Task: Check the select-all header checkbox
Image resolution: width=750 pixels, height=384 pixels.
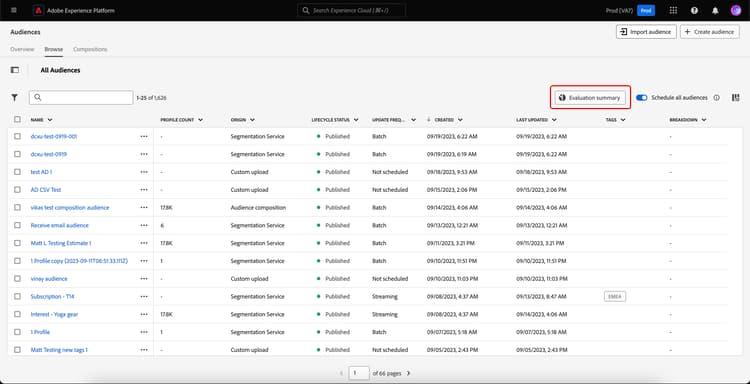Action: (17, 120)
